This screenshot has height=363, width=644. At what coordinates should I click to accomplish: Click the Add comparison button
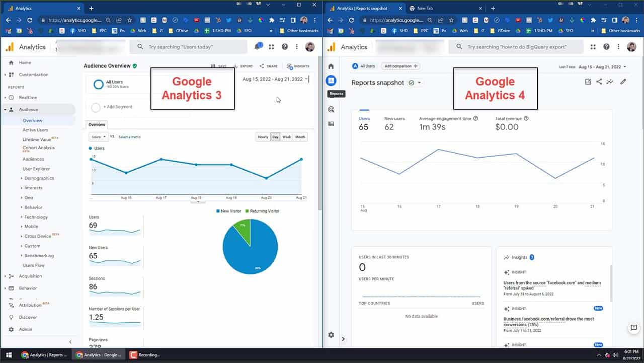click(x=401, y=66)
